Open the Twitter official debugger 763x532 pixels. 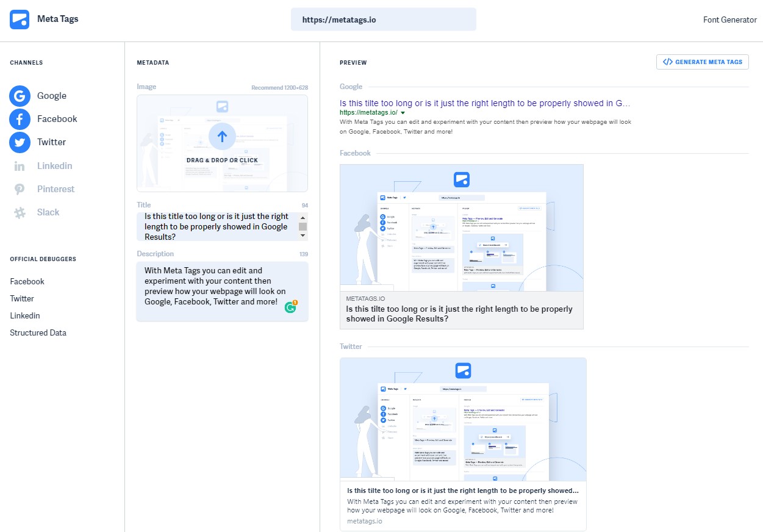point(22,298)
